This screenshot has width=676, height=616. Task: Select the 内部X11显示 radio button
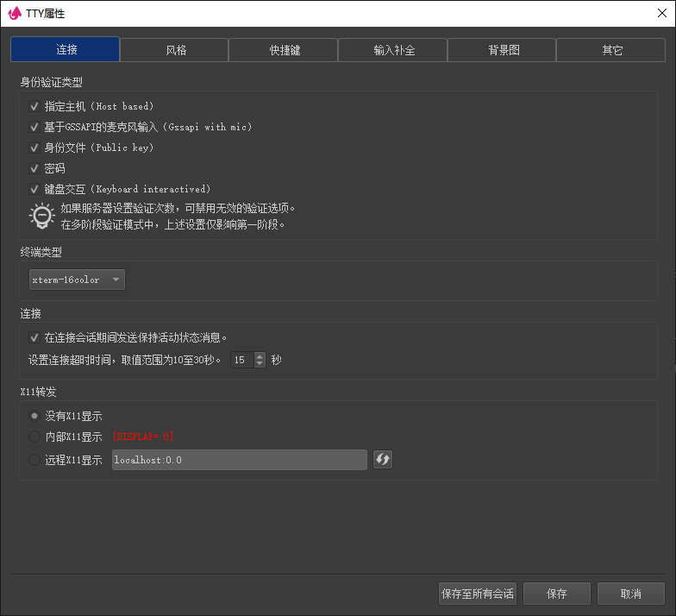click(34, 437)
